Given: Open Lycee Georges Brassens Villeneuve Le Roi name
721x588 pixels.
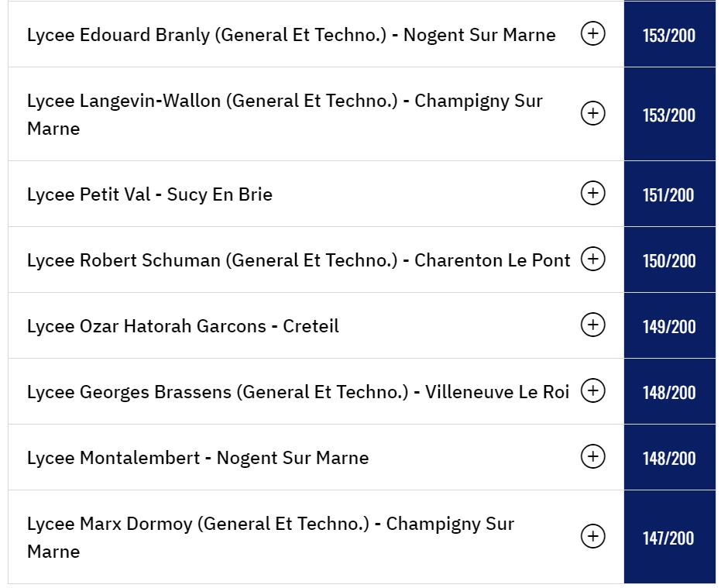Looking at the screenshot, I should point(297,392).
